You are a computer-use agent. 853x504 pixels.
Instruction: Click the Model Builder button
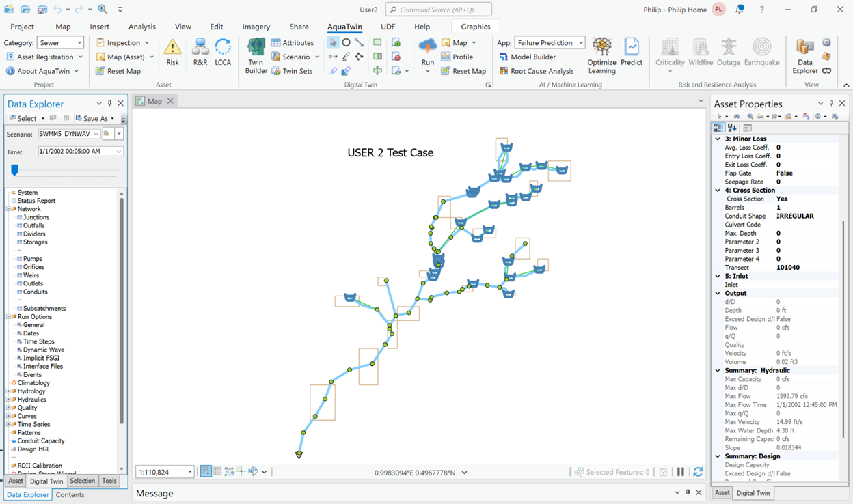527,57
